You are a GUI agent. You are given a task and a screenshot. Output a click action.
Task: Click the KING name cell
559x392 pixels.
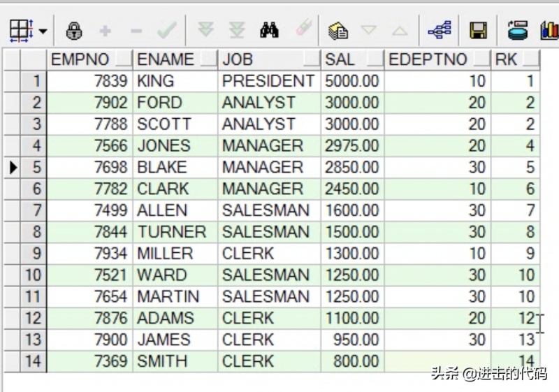pos(175,81)
